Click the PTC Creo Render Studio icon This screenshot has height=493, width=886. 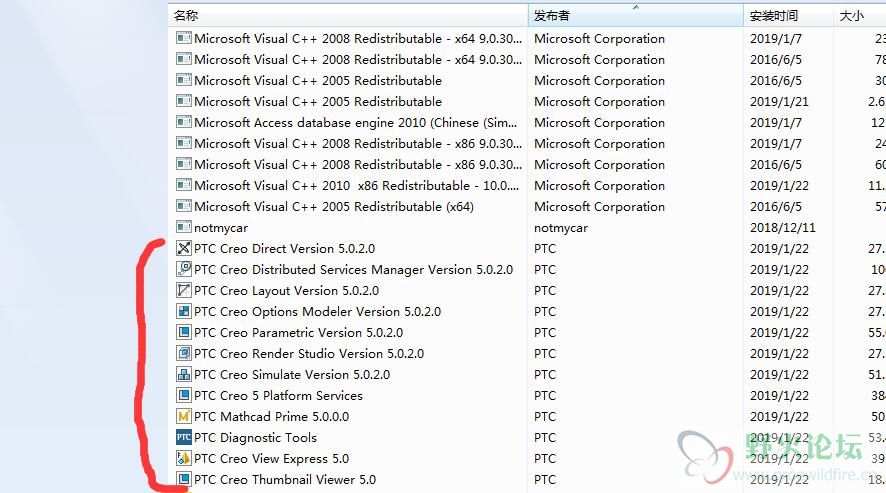184,353
